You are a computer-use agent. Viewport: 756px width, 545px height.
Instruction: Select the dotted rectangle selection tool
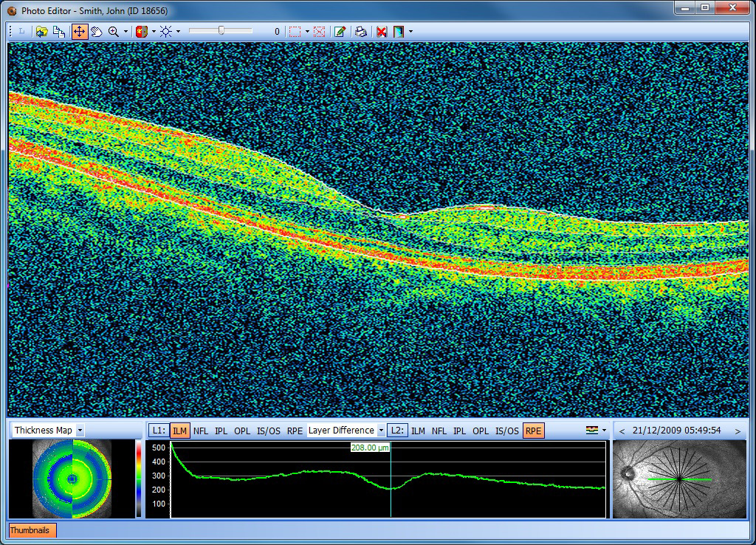click(x=295, y=32)
